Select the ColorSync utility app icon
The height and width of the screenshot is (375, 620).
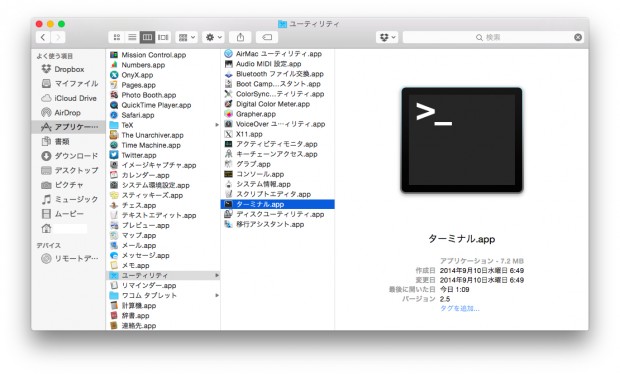coord(228,94)
